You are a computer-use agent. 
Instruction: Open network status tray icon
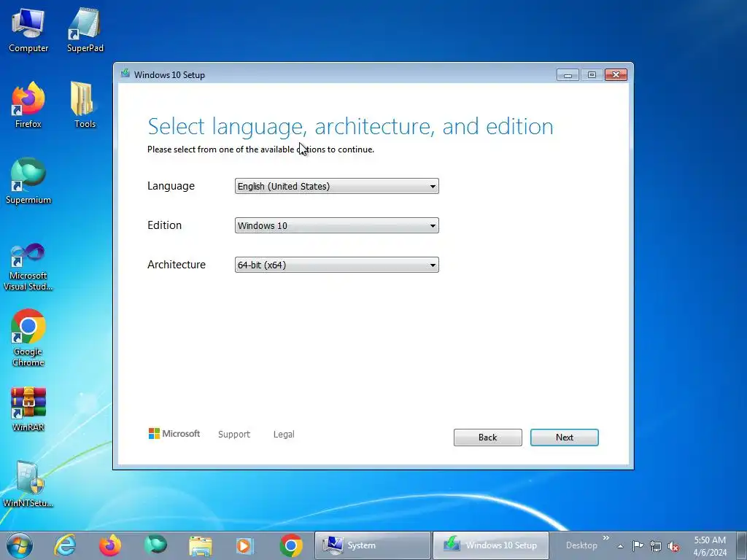tap(656, 546)
